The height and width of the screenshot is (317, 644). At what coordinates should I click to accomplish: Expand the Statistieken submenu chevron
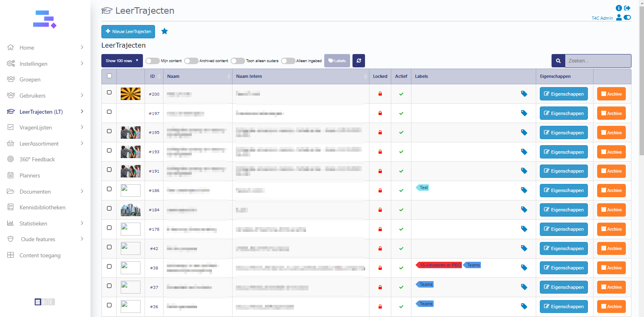tap(82, 223)
